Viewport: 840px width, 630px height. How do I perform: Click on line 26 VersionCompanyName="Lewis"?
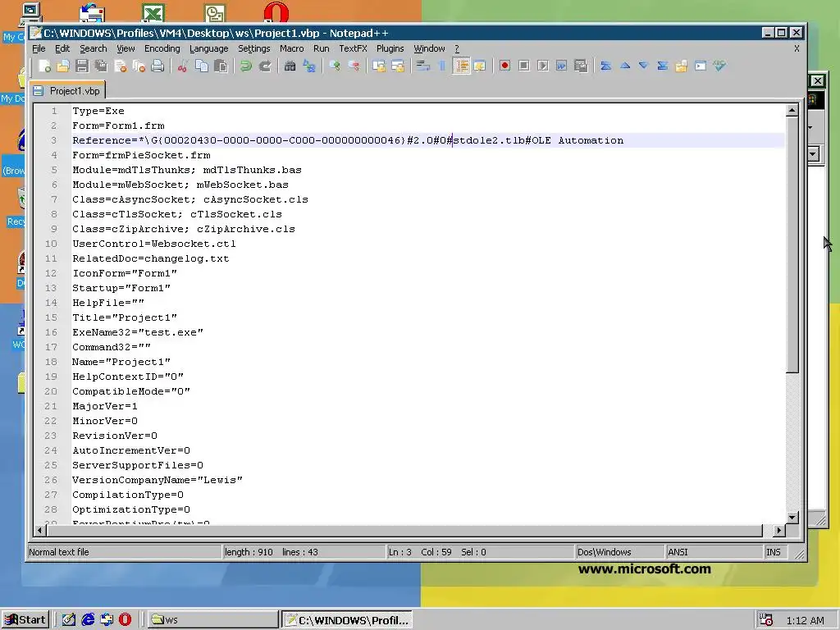pos(157,480)
